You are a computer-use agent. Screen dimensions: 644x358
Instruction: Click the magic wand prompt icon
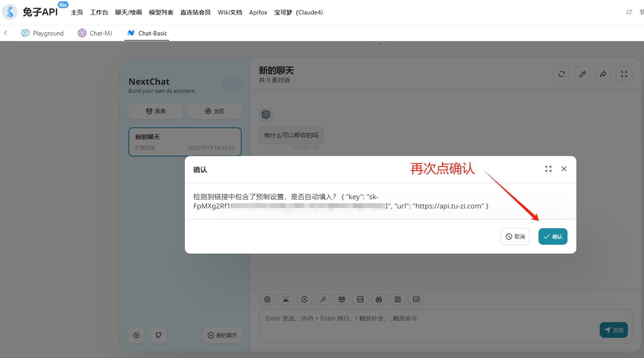coord(323,300)
